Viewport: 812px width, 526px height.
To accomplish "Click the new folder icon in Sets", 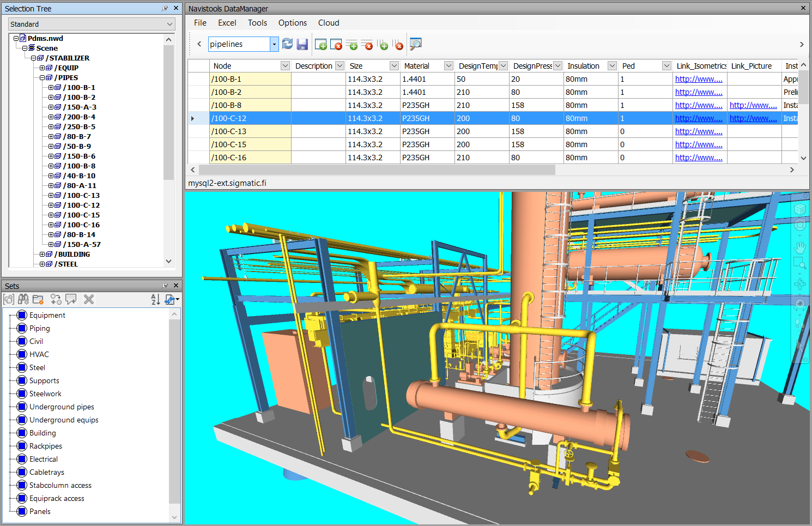I will [38, 299].
